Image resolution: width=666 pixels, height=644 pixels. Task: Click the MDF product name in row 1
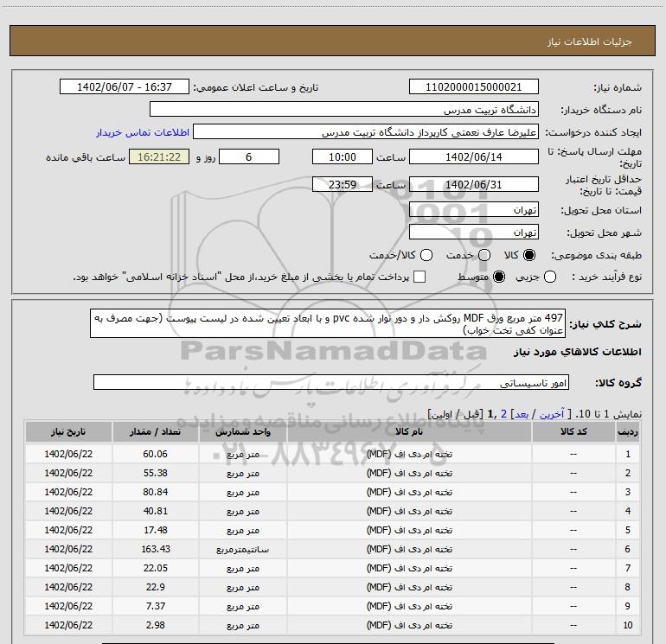pos(409,454)
